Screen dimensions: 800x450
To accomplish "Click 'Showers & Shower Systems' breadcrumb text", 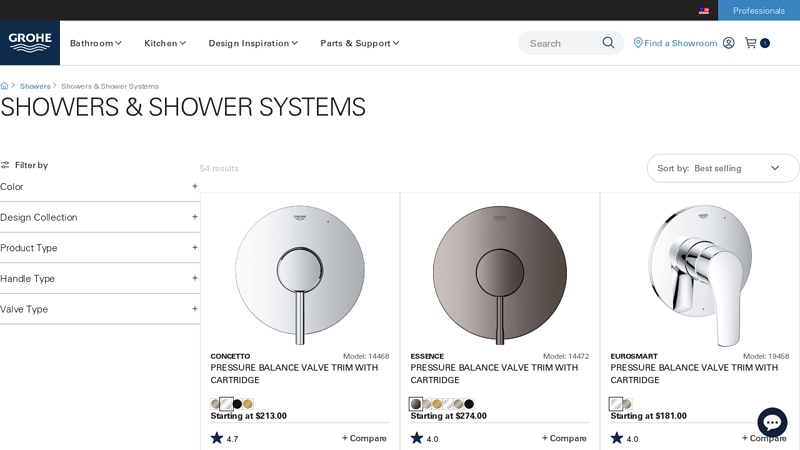I will click(110, 86).
